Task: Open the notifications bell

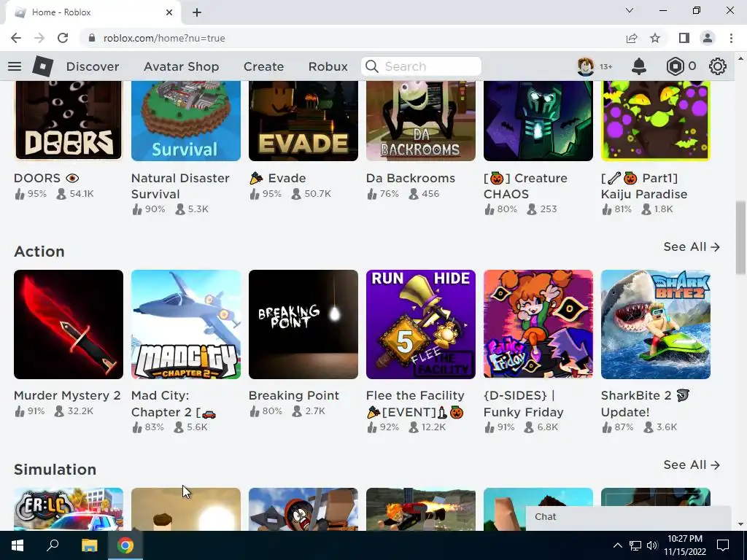Action: coord(639,66)
